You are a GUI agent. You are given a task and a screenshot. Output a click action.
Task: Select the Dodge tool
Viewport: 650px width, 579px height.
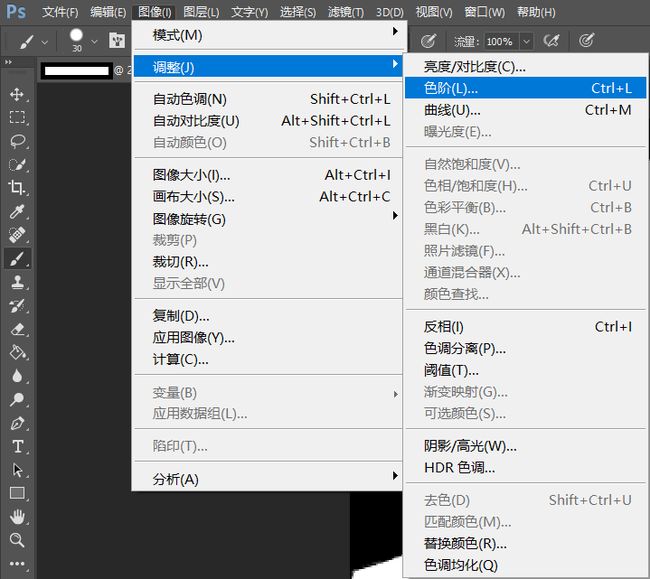[17, 399]
